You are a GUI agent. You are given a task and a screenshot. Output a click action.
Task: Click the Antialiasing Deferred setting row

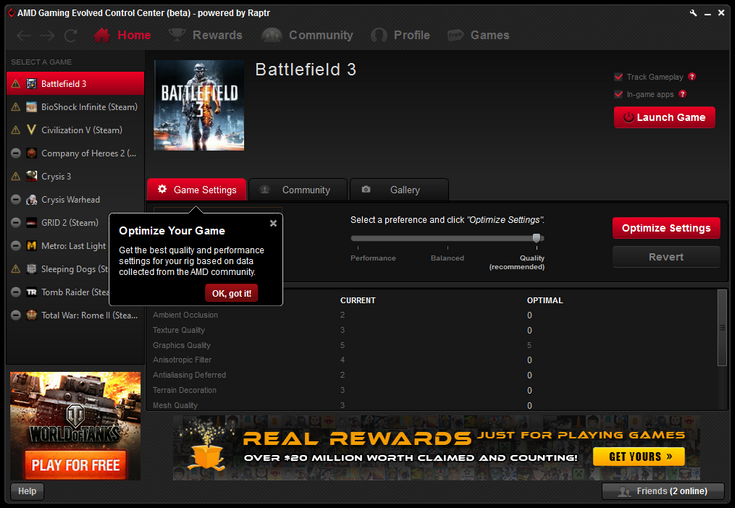(433, 375)
